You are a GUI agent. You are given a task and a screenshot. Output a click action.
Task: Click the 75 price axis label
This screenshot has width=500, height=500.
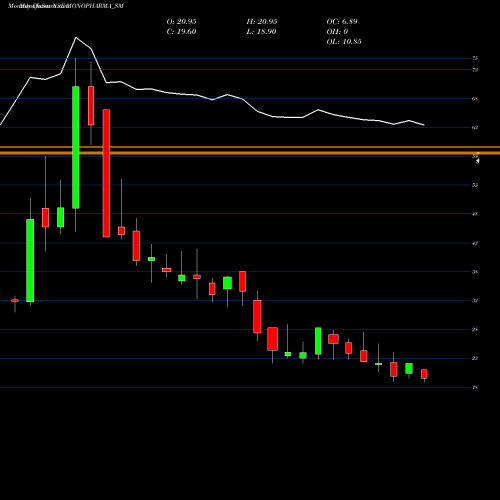pos(475,58)
